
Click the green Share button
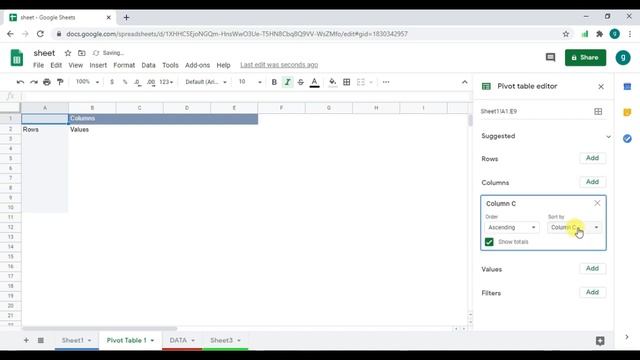(x=585, y=58)
